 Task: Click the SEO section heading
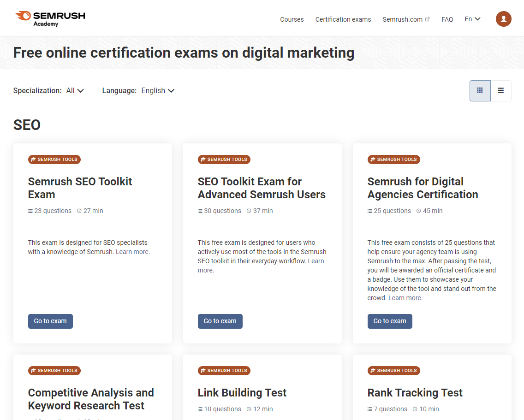click(x=27, y=125)
